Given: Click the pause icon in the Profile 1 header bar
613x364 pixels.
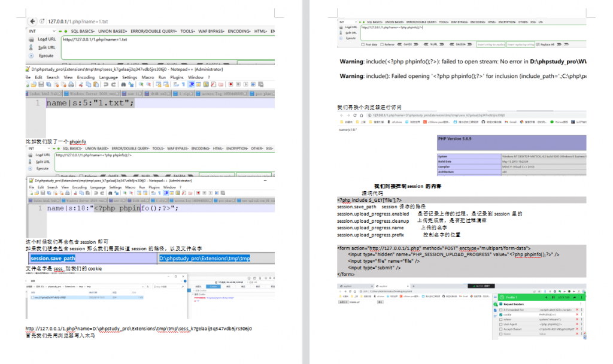Looking at the screenshot, I should [x=553, y=298].
